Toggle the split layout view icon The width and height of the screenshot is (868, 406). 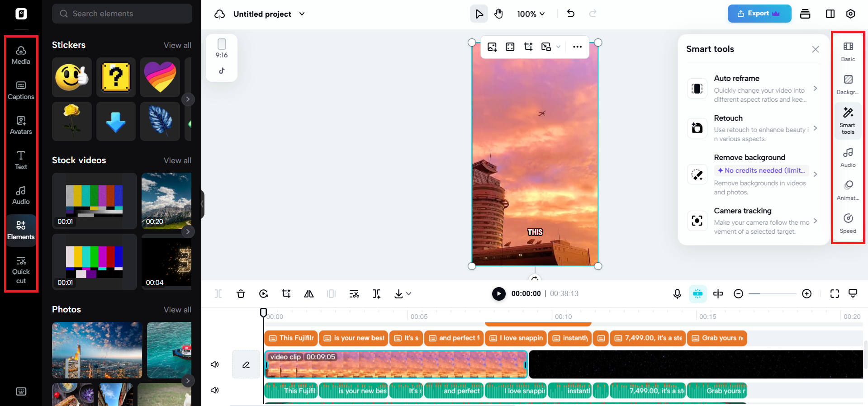(830, 14)
